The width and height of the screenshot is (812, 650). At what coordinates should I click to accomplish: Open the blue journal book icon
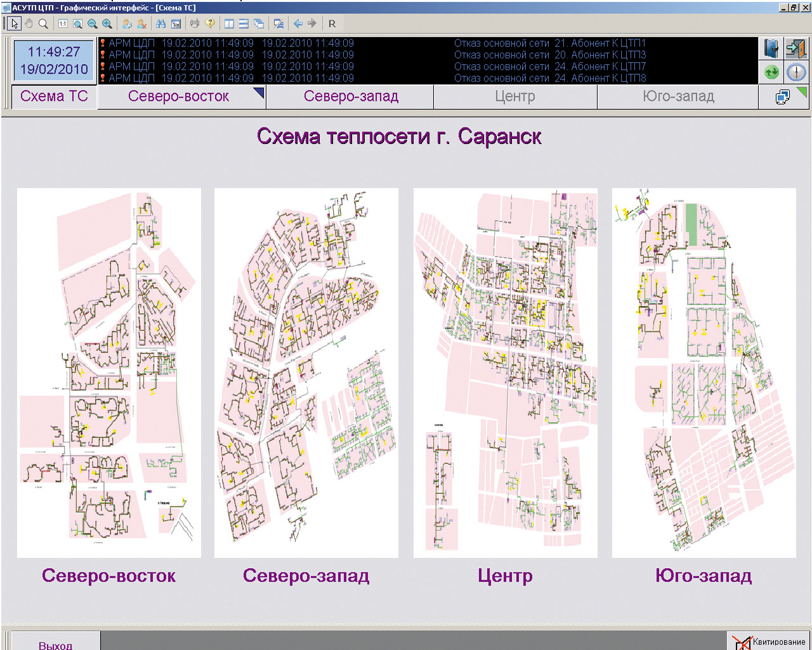771,49
